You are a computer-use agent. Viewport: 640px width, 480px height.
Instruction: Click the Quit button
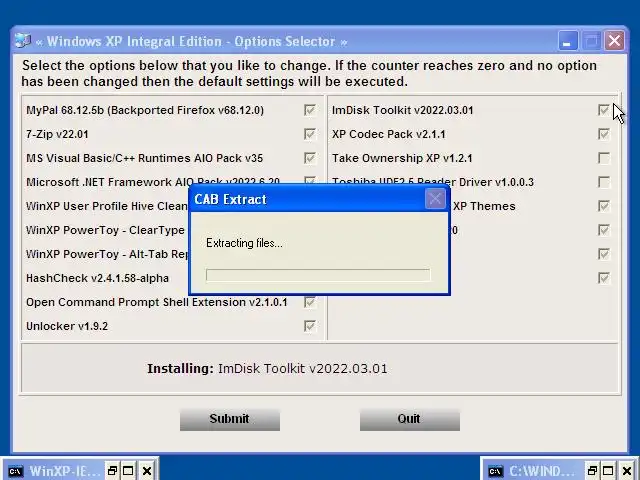click(x=410, y=419)
